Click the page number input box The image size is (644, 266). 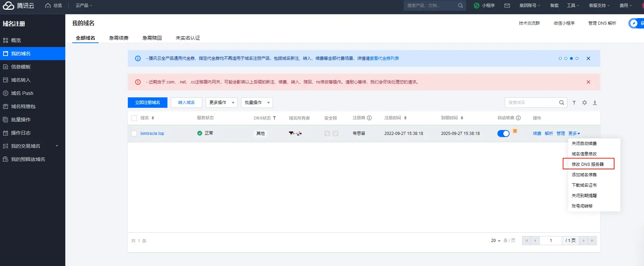(551, 241)
